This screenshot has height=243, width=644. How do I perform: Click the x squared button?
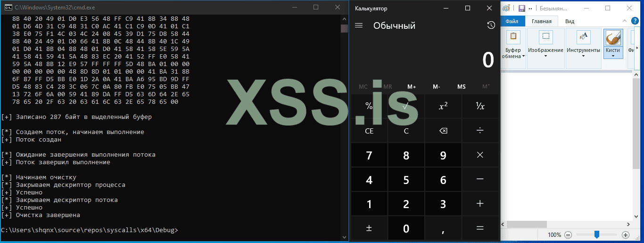443,106
